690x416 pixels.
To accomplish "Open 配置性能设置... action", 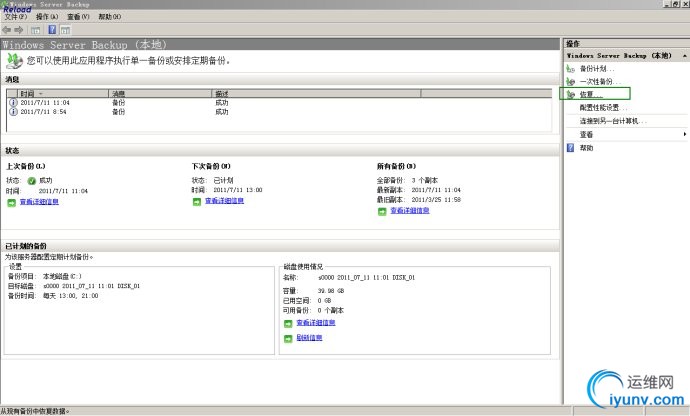I will tap(603, 107).
